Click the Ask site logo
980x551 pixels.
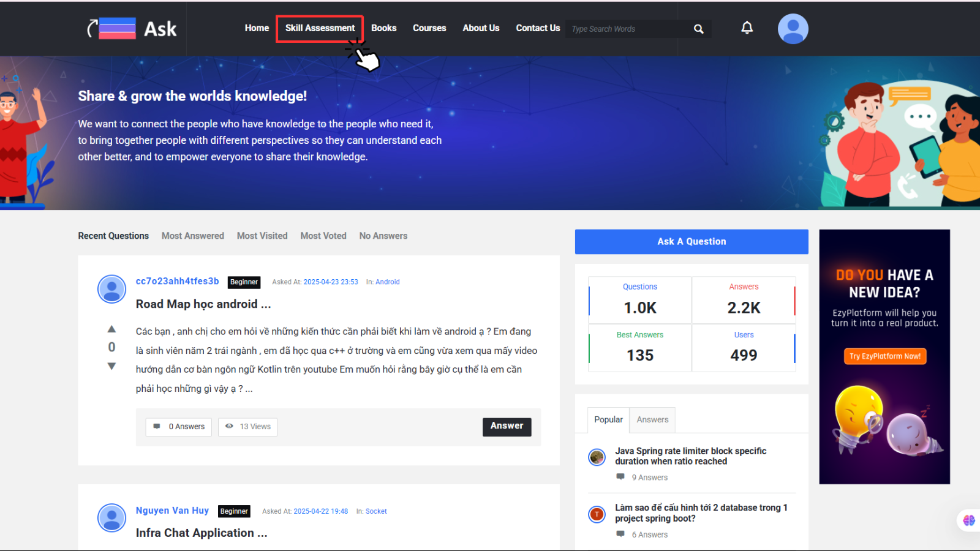[x=132, y=28]
